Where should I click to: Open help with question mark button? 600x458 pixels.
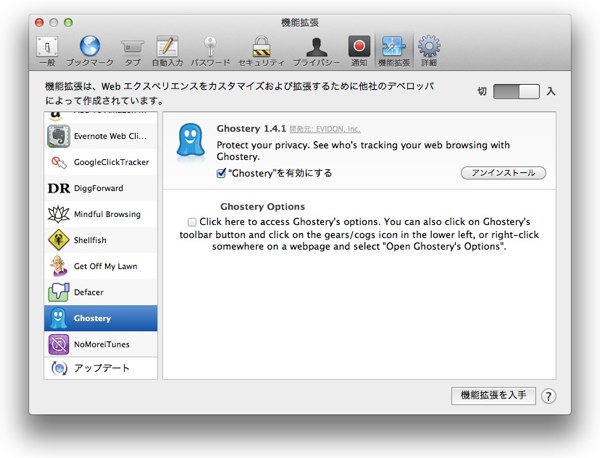[548, 396]
